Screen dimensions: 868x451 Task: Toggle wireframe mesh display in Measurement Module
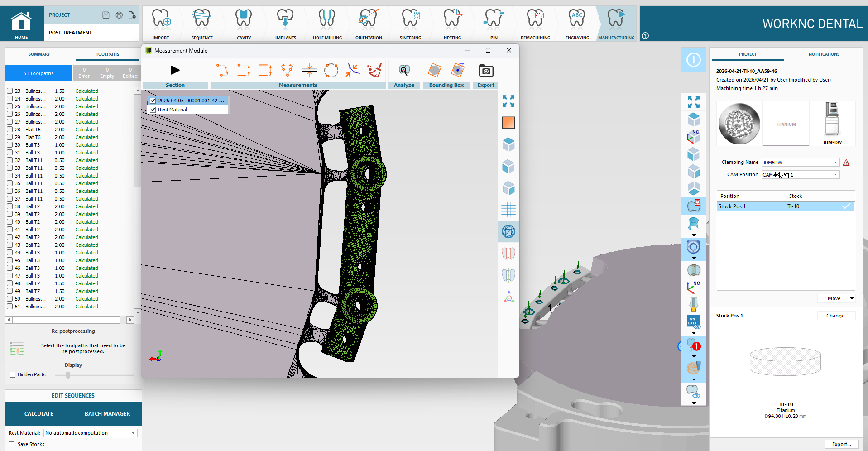pos(508,231)
